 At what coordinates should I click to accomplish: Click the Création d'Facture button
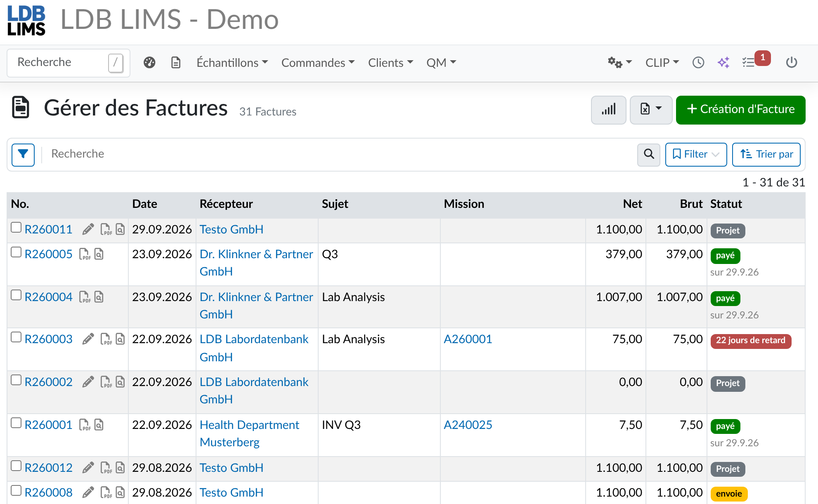(x=740, y=110)
